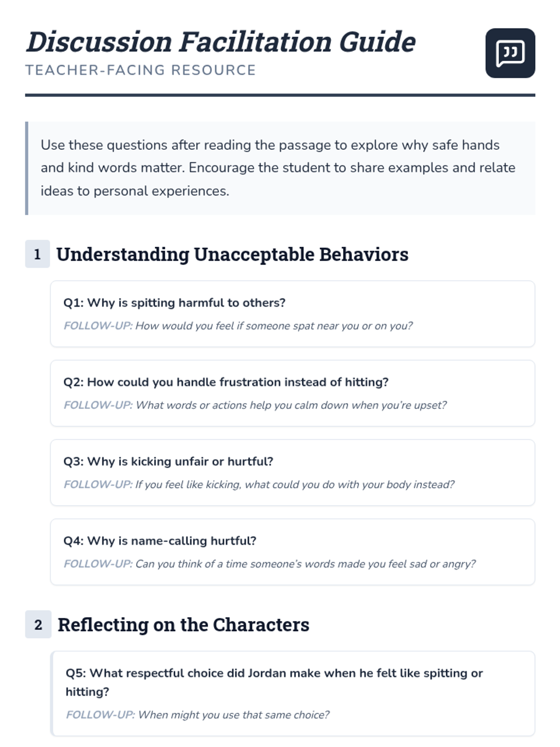Click the follow-up about using that same choice
Viewport: 560px width, 747px height.
point(197,715)
